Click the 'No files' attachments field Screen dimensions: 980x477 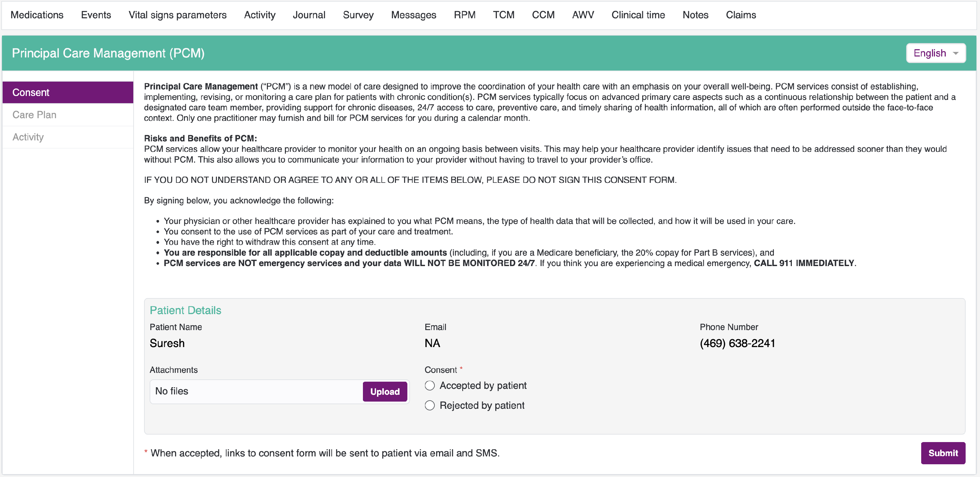[255, 391]
